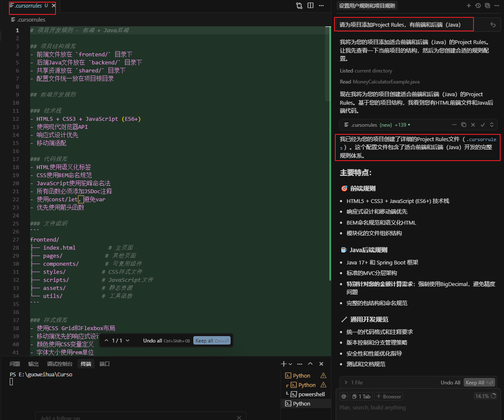Open chat panel more options
This screenshot has width=504, height=420.
497,6
